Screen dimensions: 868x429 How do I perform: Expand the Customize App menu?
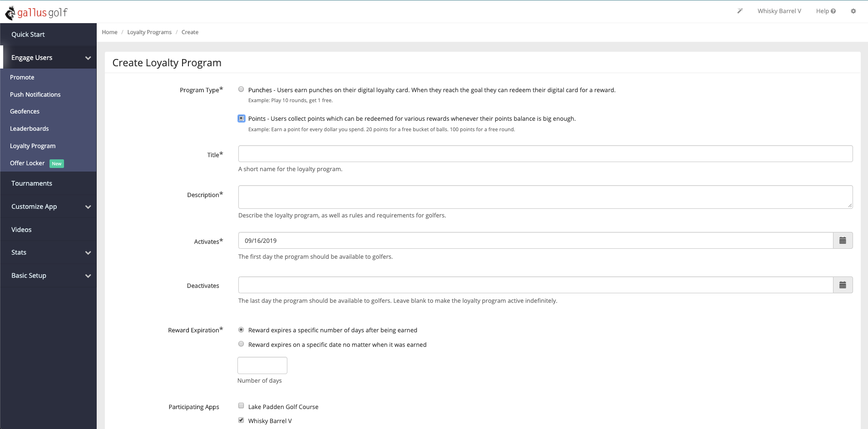point(88,207)
